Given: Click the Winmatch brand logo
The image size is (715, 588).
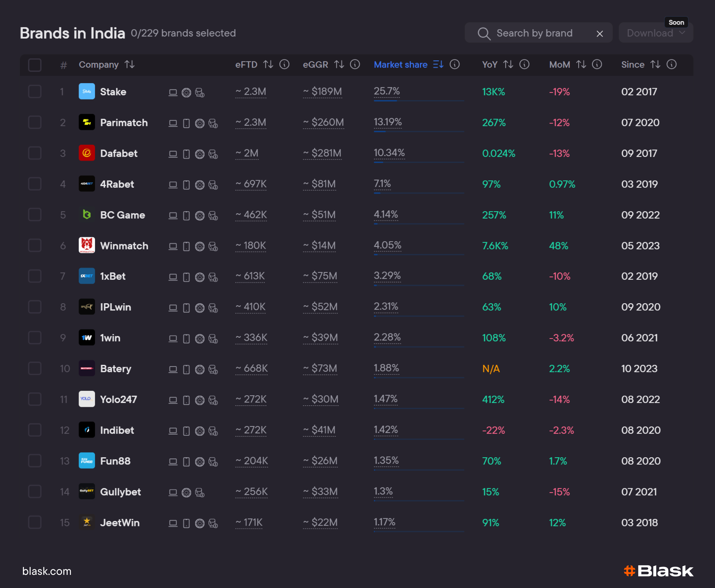Looking at the screenshot, I should pos(87,245).
